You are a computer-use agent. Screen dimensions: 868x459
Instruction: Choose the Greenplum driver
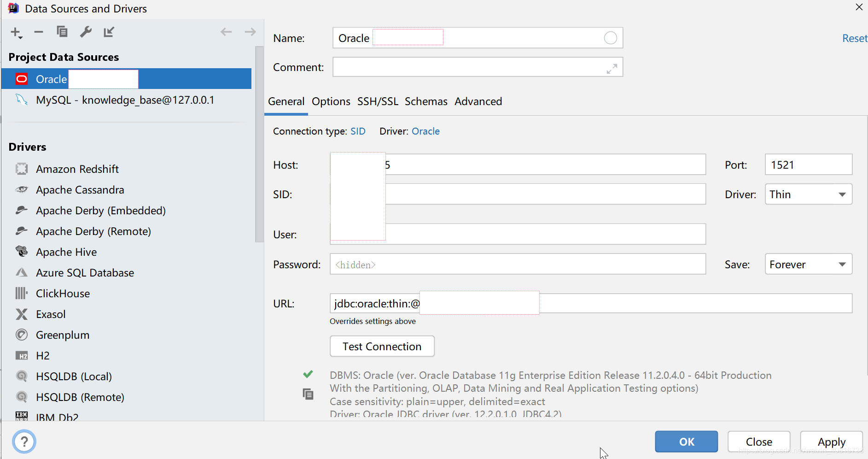pos(63,335)
